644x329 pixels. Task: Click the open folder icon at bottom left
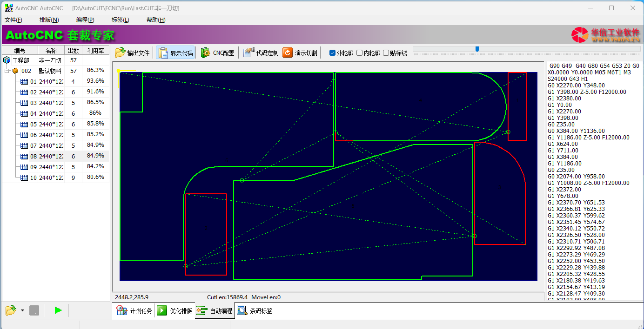coord(10,310)
